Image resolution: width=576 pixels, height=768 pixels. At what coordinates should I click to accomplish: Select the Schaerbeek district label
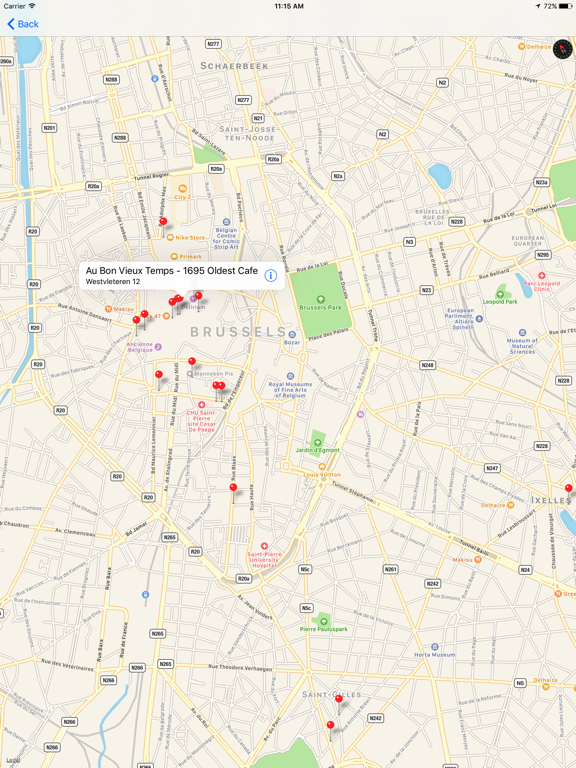(234, 66)
